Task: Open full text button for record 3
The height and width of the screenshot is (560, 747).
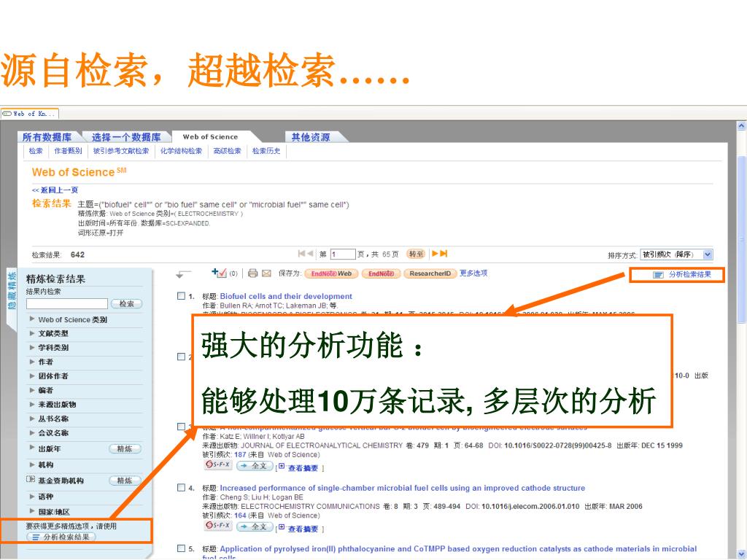Action: pyautogui.click(x=255, y=466)
